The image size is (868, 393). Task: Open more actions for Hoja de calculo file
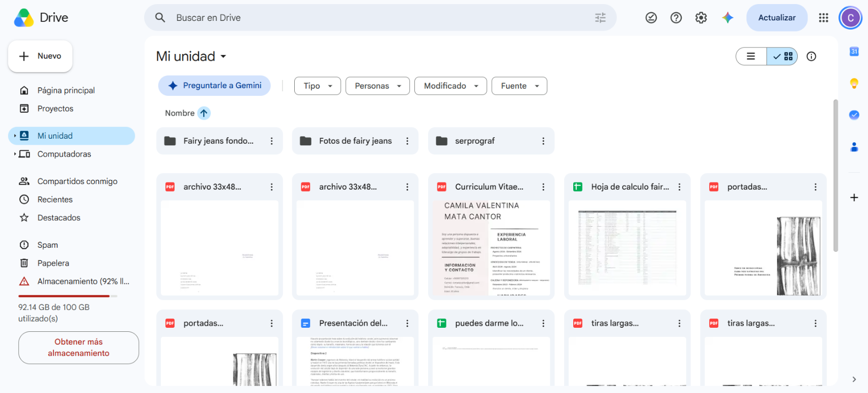click(679, 187)
